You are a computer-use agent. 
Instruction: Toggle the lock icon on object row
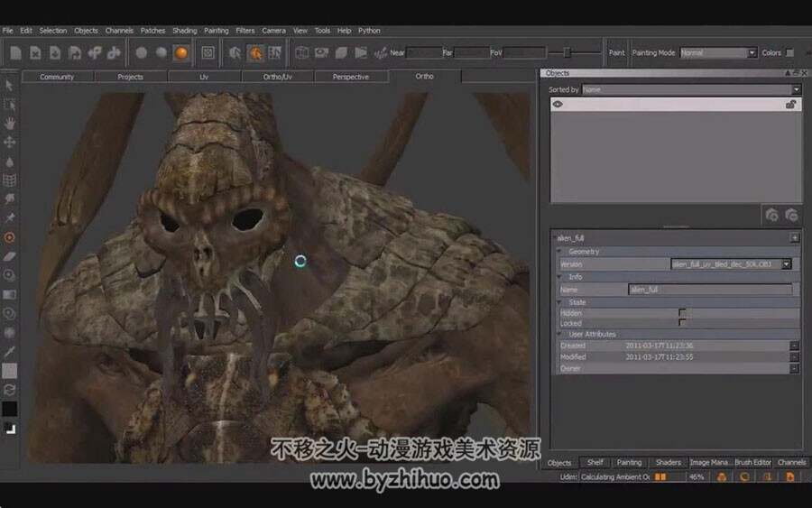790,105
